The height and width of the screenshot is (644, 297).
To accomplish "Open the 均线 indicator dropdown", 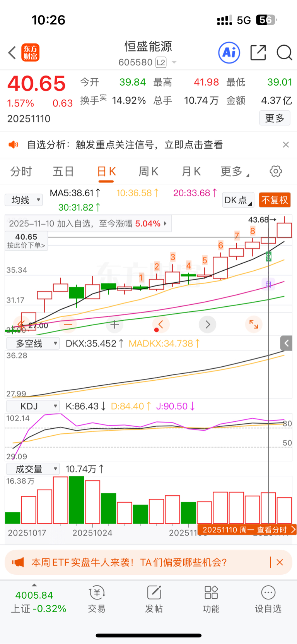I will (x=24, y=200).
